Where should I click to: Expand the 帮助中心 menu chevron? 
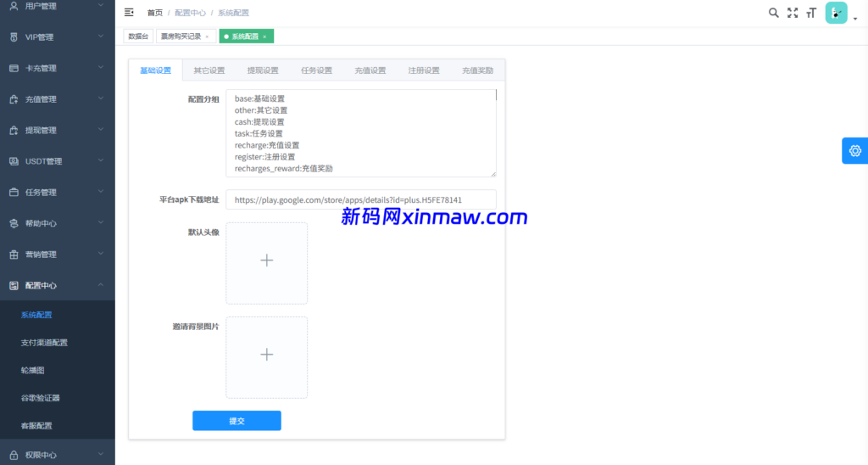101,222
